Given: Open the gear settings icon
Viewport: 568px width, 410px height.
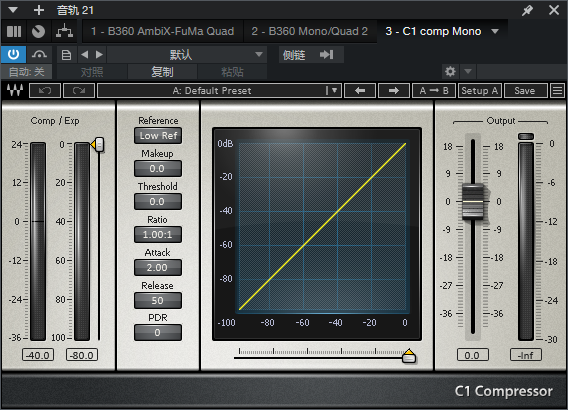Looking at the screenshot, I should 450,71.
